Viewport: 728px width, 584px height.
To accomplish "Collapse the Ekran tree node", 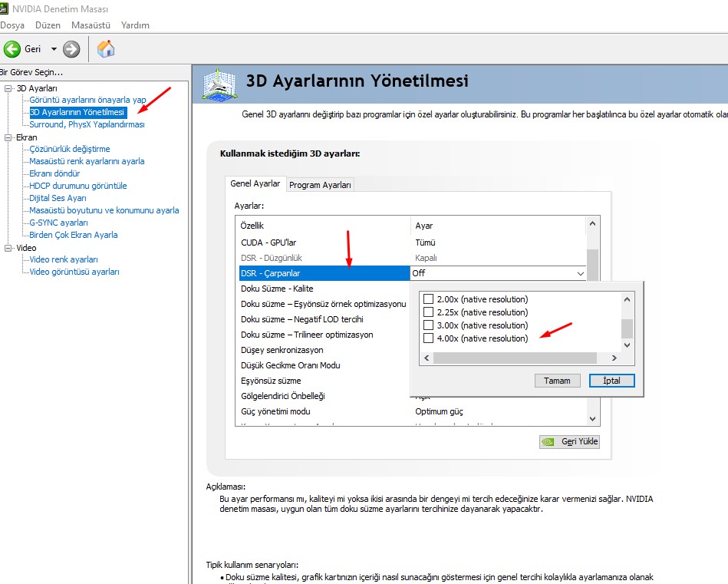I will [8, 137].
